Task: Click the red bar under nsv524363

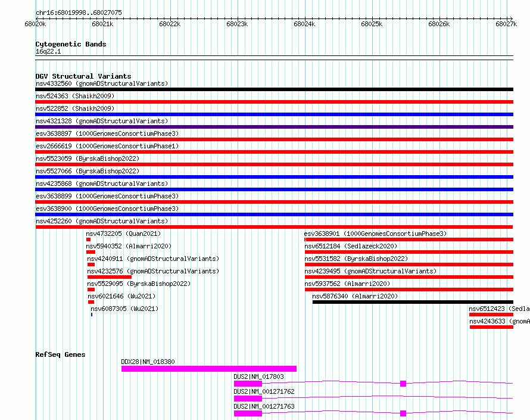Action: (274, 102)
